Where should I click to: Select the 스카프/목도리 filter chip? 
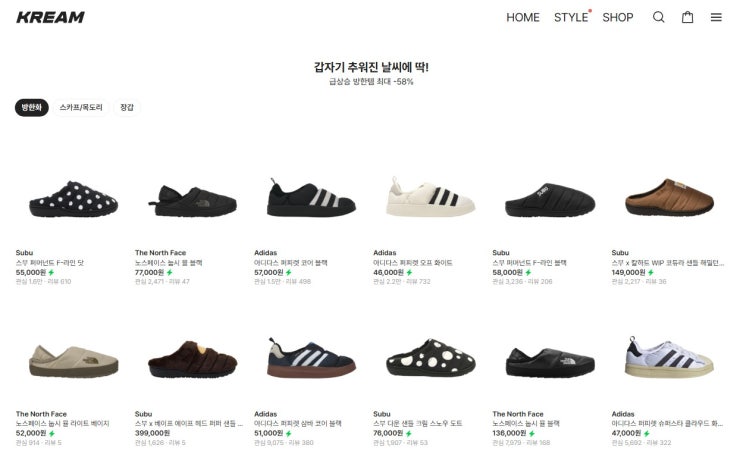click(x=81, y=108)
